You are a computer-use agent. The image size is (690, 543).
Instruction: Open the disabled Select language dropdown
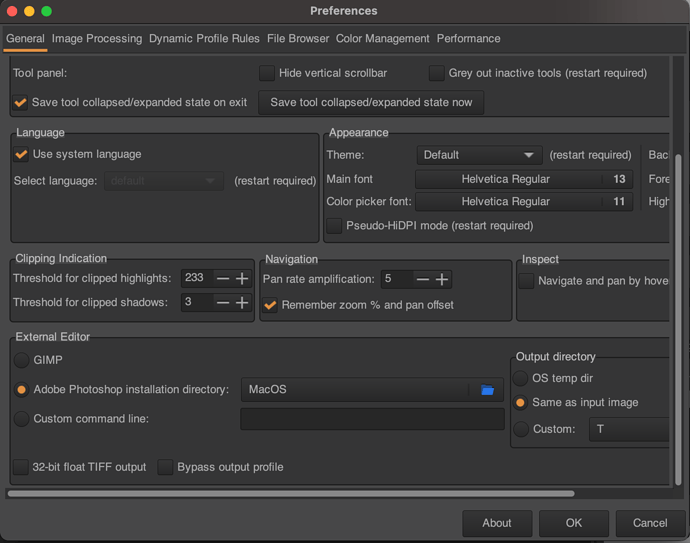[164, 181]
